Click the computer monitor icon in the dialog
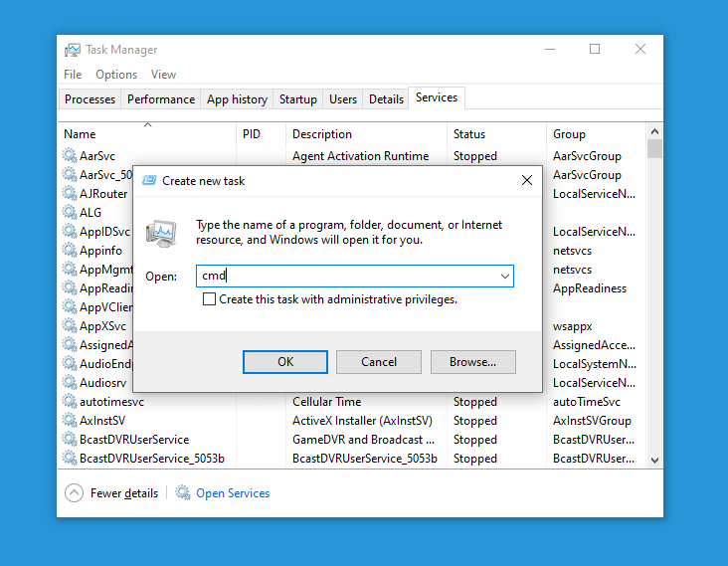Image resolution: width=728 pixels, height=566 pixels. click(161, 233)
